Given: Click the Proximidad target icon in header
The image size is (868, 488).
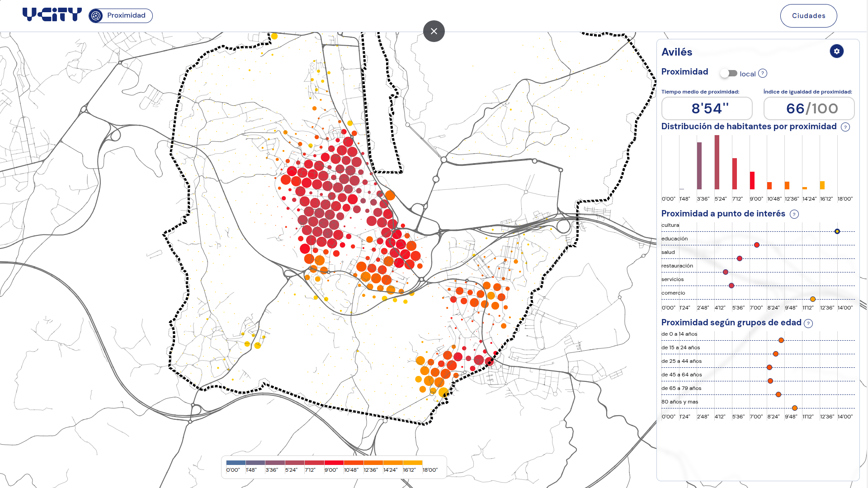Looking at the screenshot, I should click(x=96, y=16).
